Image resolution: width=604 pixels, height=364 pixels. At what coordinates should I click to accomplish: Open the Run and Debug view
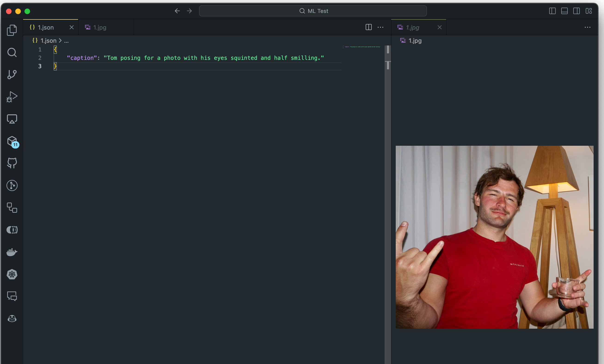pos(12,97)
